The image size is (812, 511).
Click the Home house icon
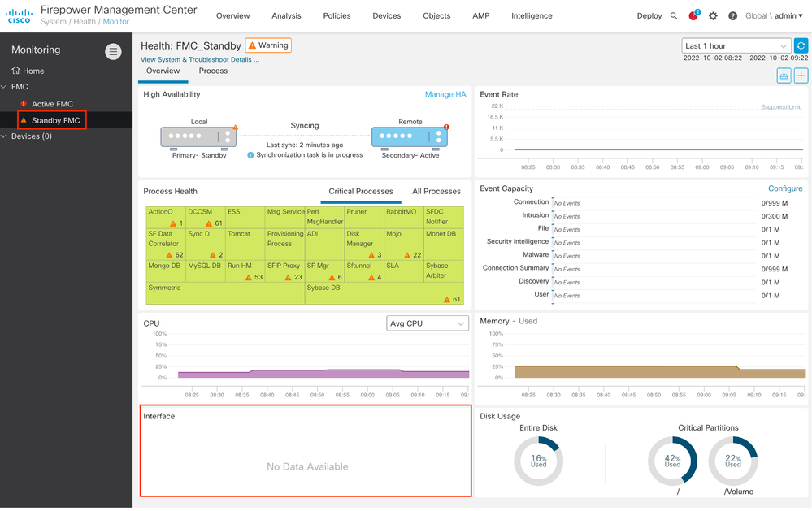click(16, 71)
